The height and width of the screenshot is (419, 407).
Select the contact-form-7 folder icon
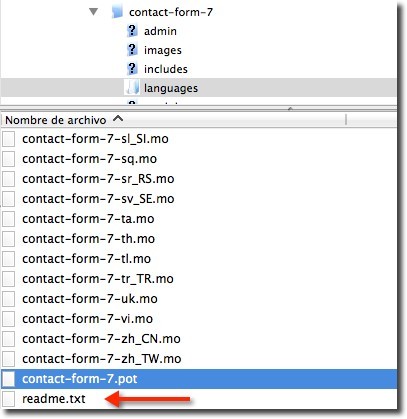point(117,12)
